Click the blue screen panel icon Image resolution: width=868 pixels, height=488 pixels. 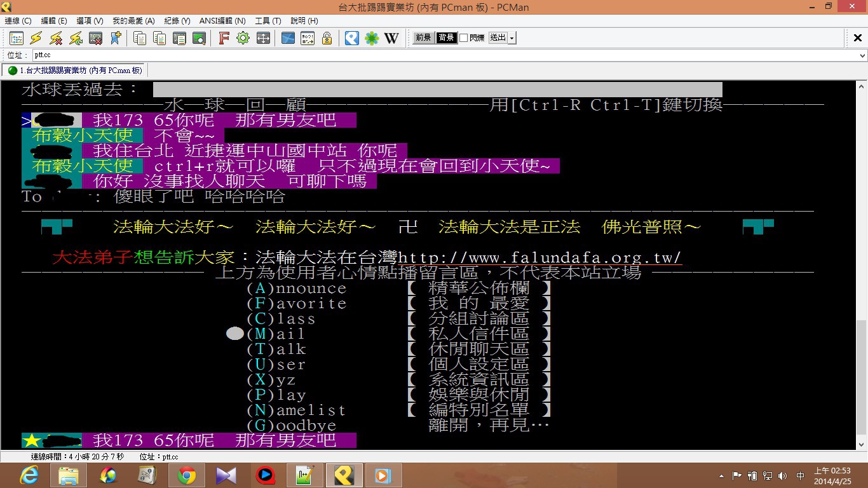(288, 38)
